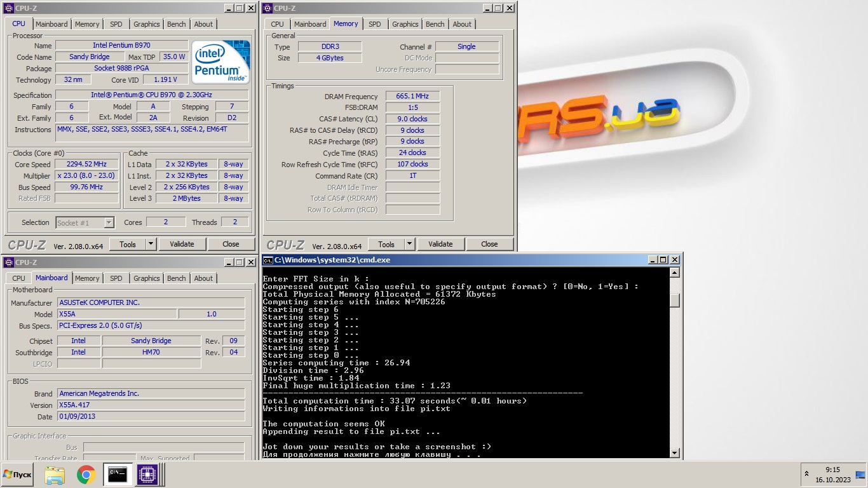Image resolution: width=868 pixels, height=488 pixels.
Task: Click the Socket 988B rPGA package field
Action: (x=121, y=68)
